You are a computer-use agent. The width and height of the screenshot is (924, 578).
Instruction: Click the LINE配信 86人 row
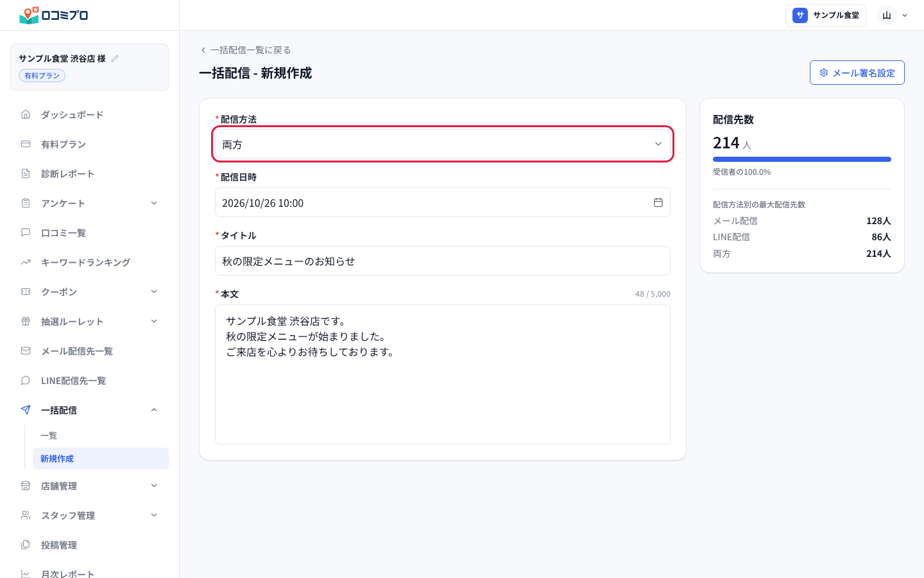click(x=802, y=237)
